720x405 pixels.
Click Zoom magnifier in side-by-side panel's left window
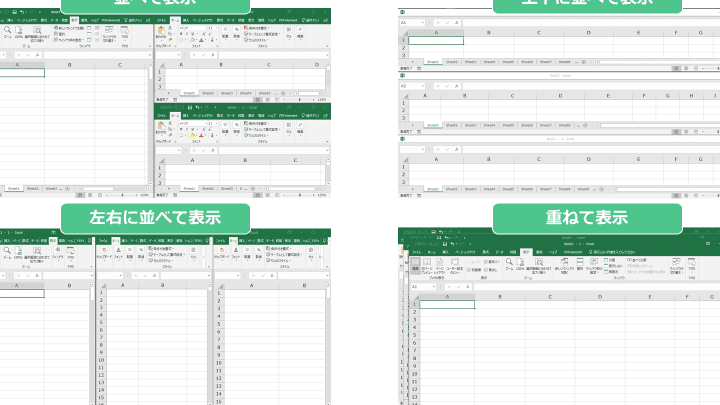pos(7,251)
